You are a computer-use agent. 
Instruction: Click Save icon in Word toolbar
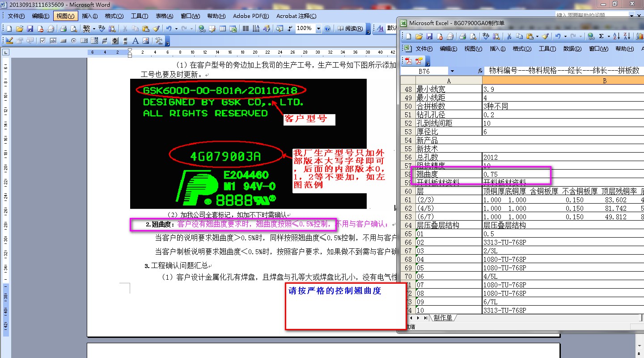[x=30, y=29]
